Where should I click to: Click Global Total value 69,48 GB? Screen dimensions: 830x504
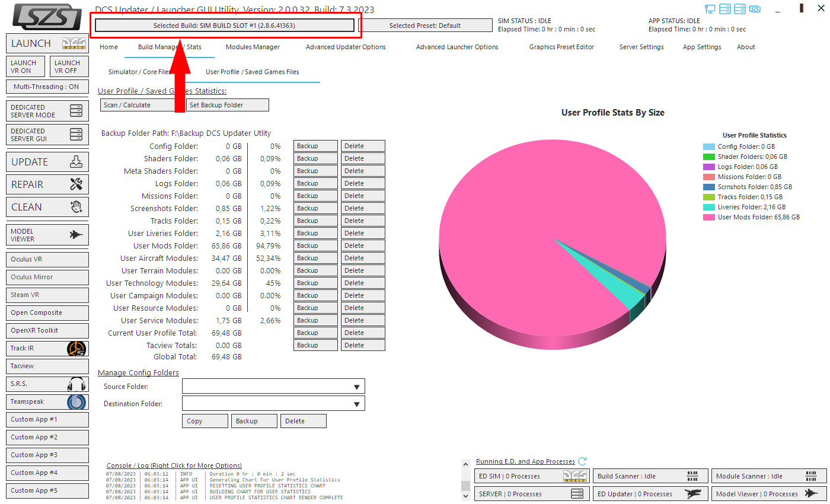(x=226, y=357)
